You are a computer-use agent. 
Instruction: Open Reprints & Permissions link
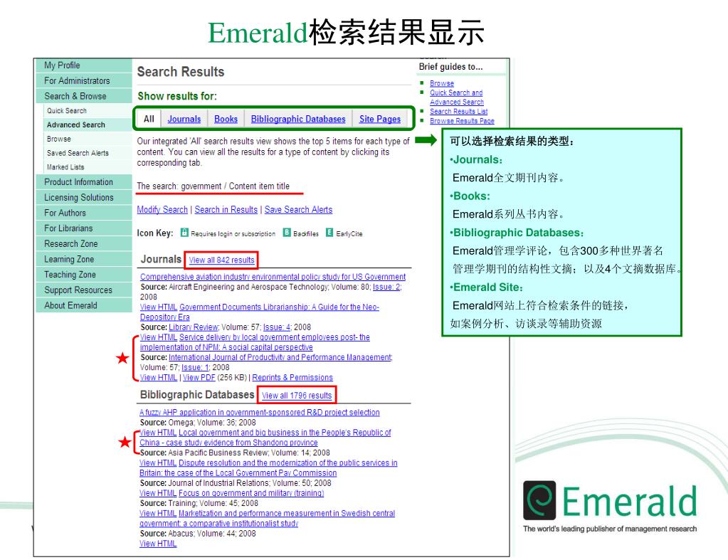292,378
